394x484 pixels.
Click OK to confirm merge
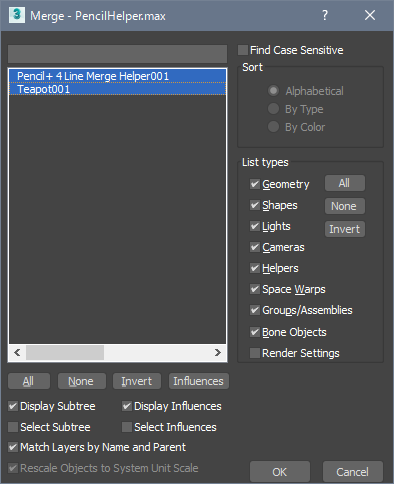tap(280, 472)
